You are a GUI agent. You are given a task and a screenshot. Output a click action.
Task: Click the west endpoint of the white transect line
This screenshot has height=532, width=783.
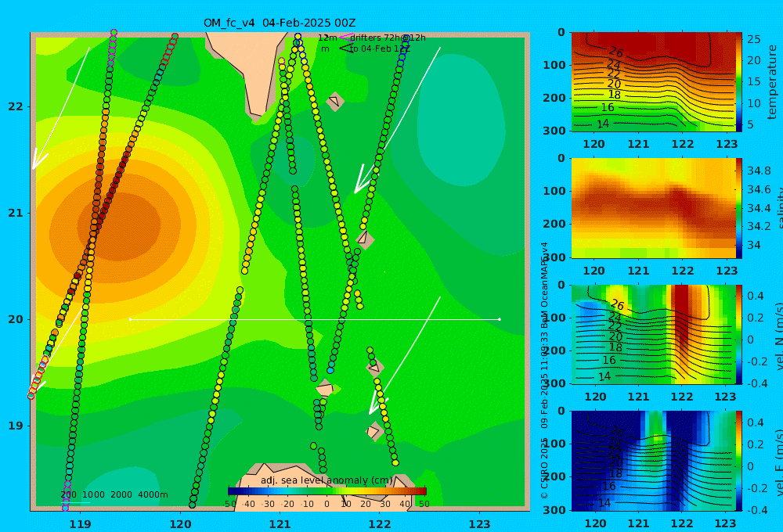tap(130, 319)
